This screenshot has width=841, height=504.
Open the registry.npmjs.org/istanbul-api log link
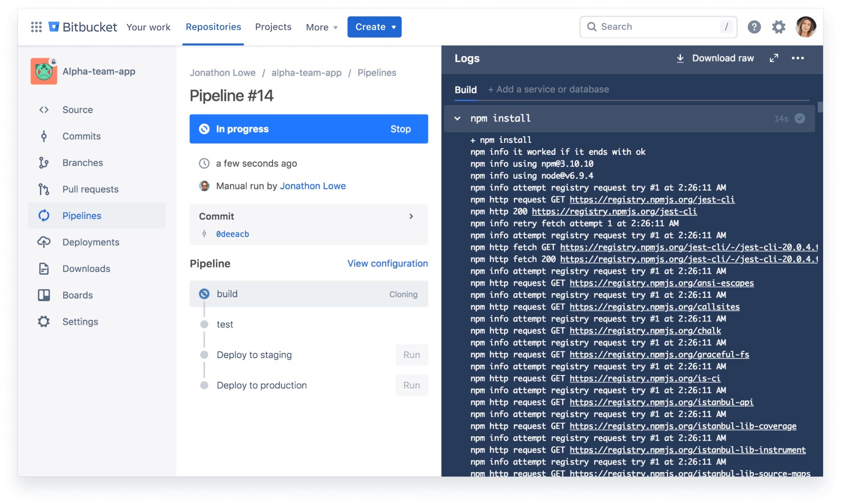coord(662,403)
